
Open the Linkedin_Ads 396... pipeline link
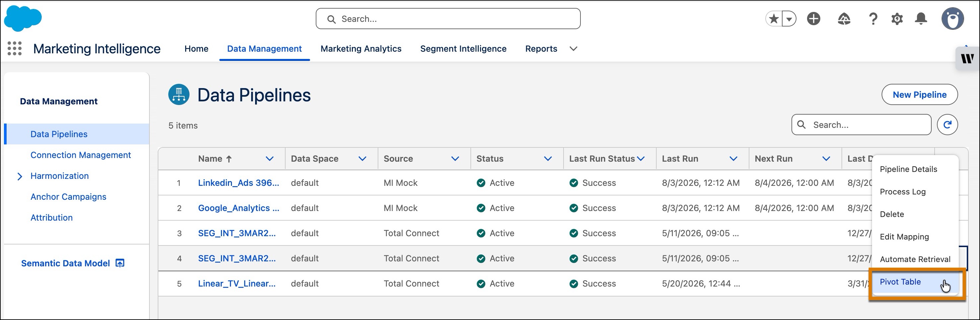pyautogui.click(x=239, y=183)
